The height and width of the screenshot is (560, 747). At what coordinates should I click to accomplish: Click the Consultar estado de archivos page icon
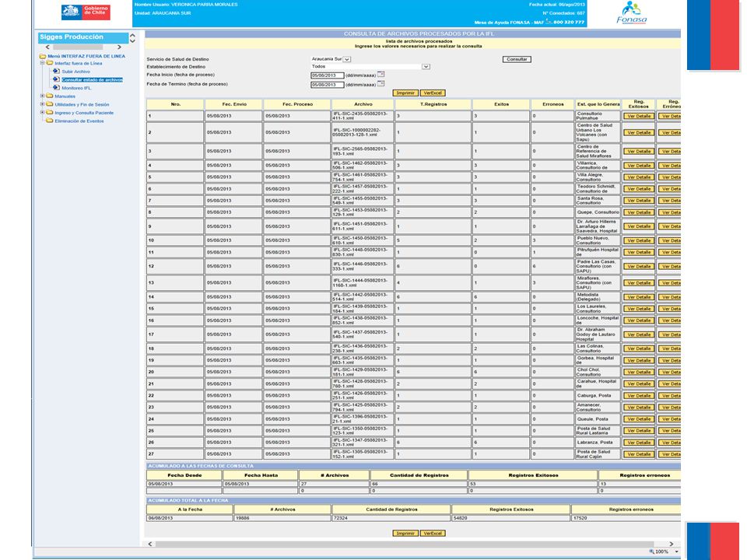56,79
